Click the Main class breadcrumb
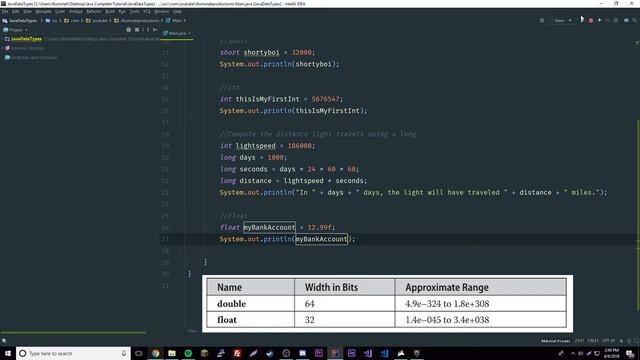This screenshot has width=640, height=360. [174, 20]
